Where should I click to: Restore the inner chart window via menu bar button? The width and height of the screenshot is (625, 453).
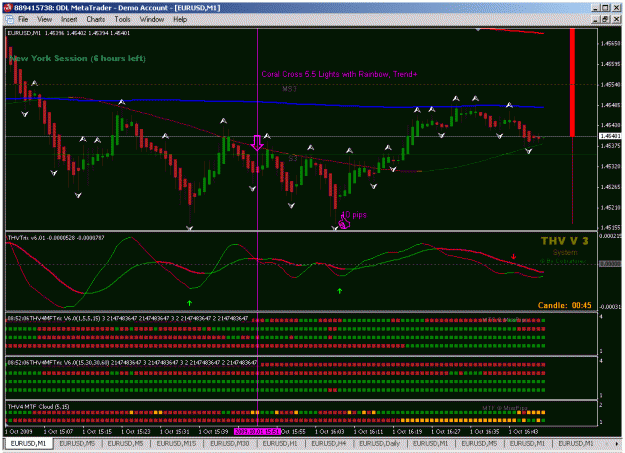click(x=606, y=19)
